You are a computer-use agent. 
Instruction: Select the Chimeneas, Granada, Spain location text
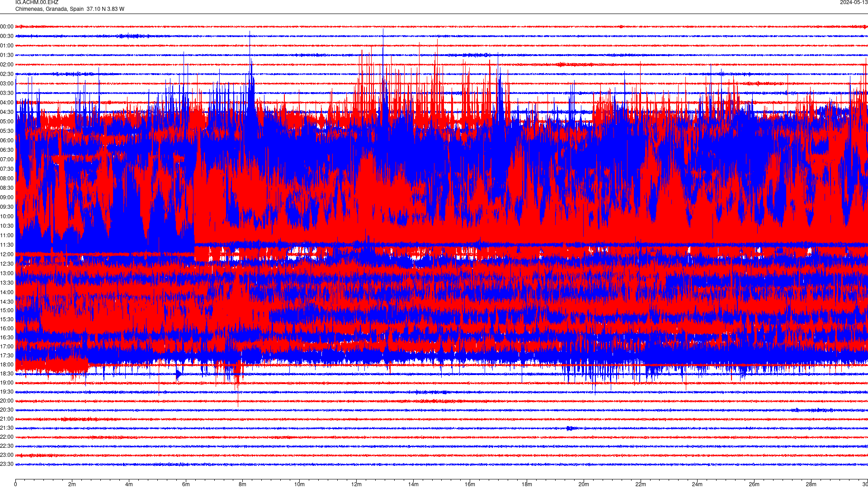coord(50,9)
